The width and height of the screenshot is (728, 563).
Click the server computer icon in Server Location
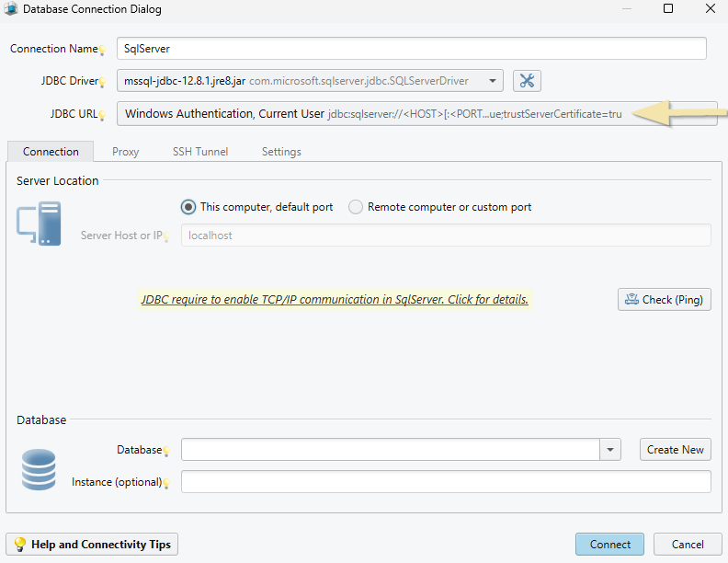pyautogui.click(x=39, y=224)
